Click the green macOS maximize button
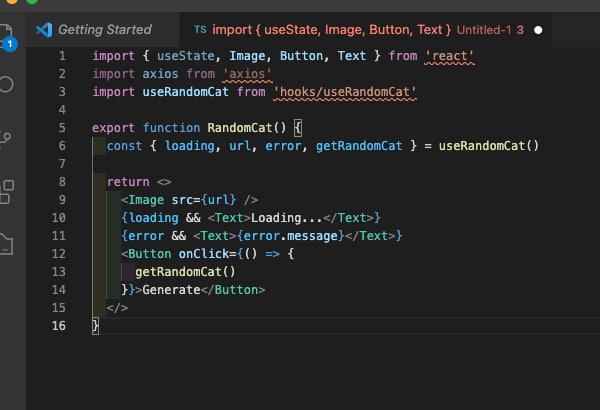600x410 pixels. point(32,1)
